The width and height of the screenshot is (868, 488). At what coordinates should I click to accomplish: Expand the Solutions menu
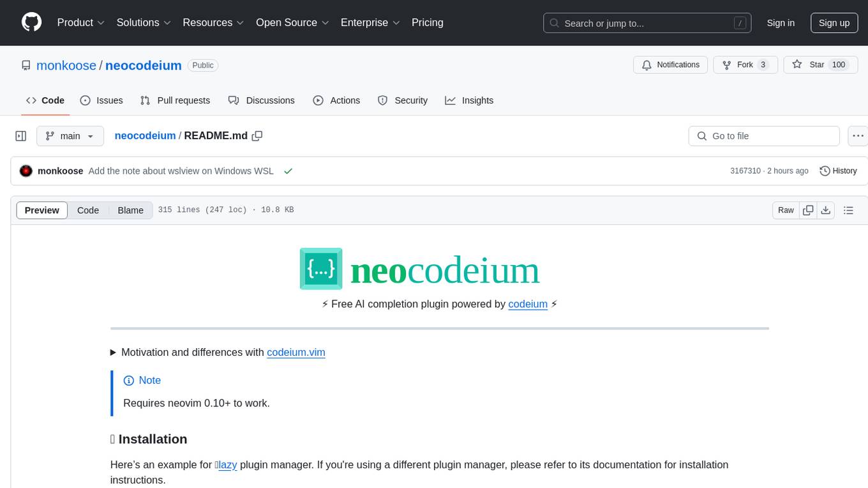[144, 22]
